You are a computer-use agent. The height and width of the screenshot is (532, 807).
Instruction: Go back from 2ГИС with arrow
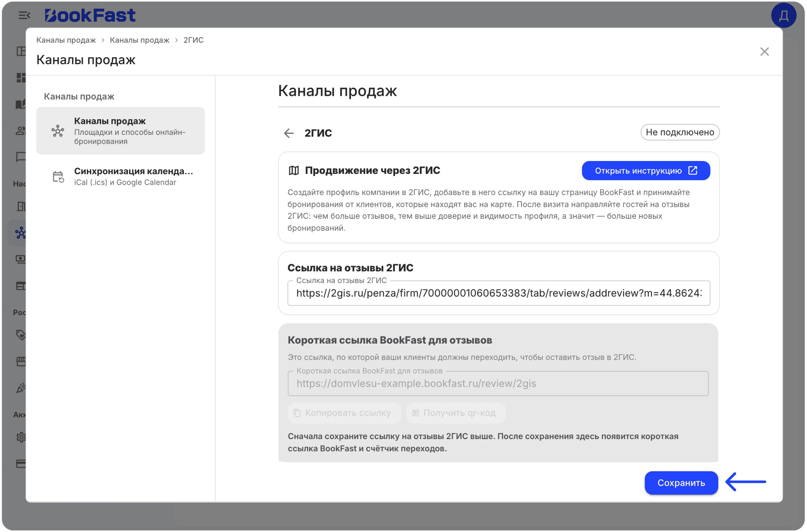289,133
